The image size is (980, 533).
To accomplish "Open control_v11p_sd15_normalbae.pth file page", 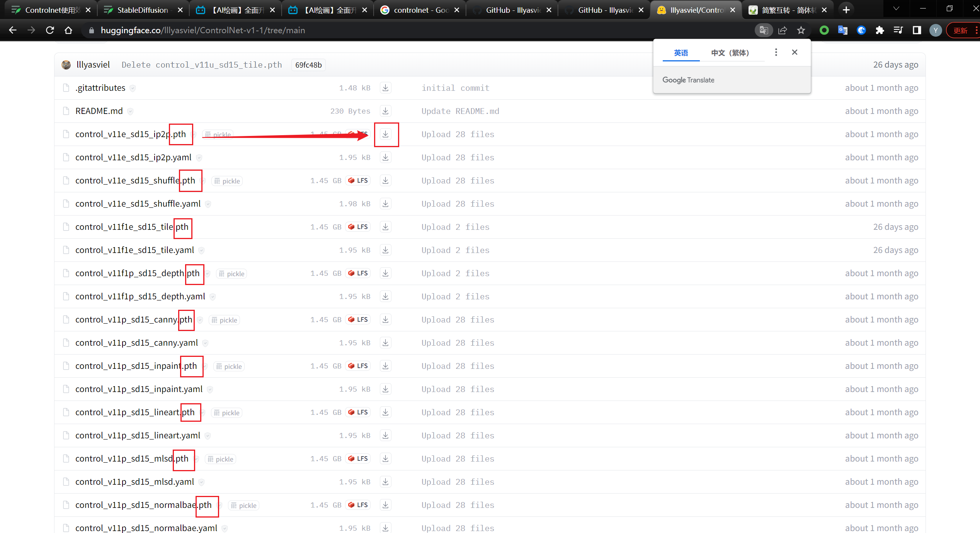I will coord(143,505).
